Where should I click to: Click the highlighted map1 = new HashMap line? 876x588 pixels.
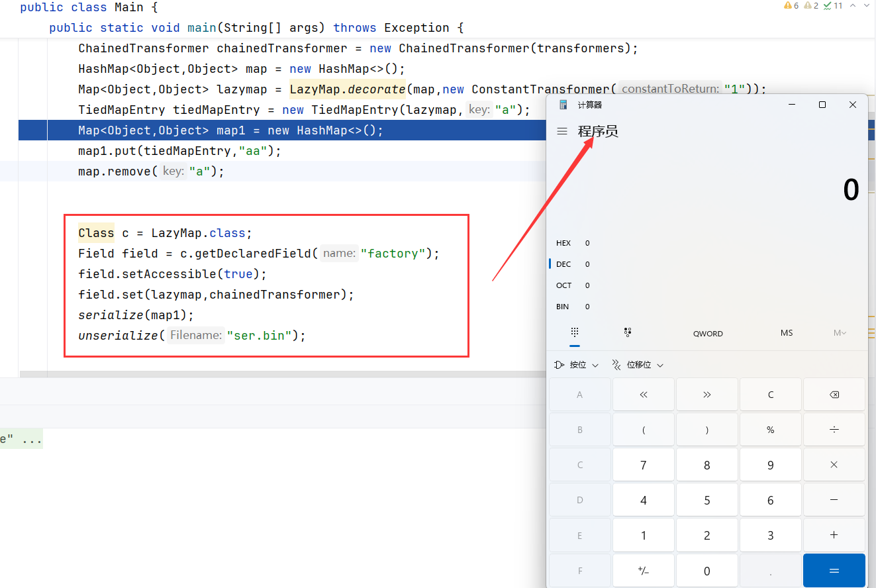click(231, 130)
